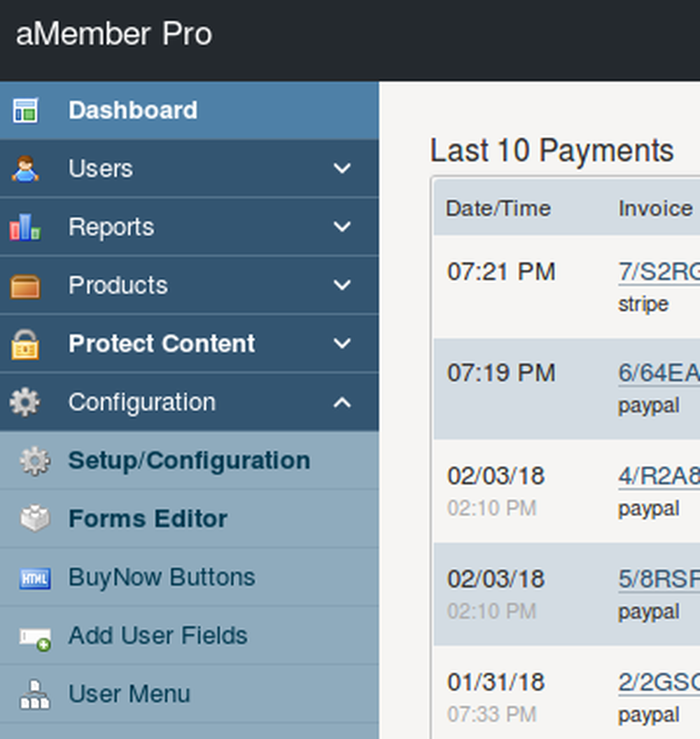Collapse the Configuration section chevron

click(342, 402)
